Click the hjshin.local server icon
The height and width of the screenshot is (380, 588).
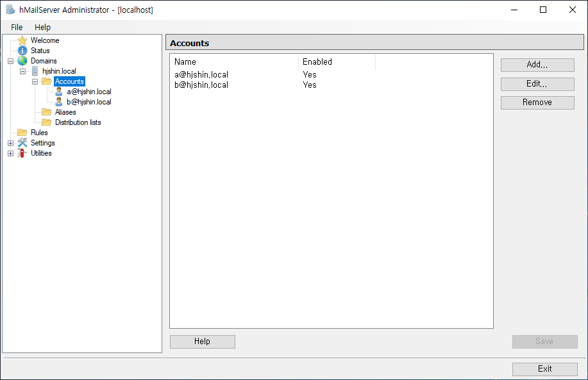(x=35, y=71)
